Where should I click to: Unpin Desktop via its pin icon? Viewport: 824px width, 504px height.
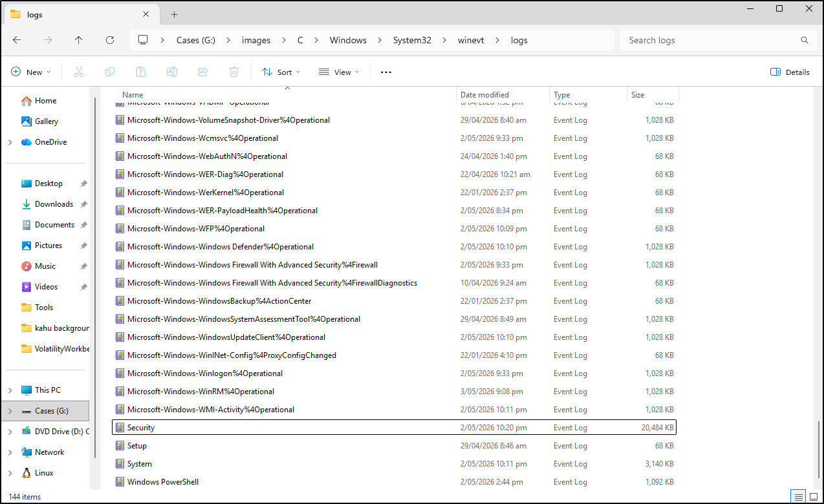tap(83, 184)
